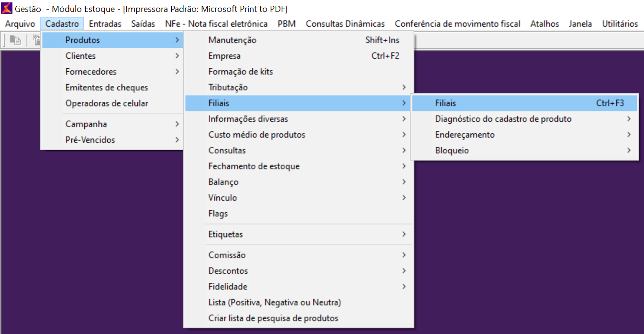Viewport: 644px width, 334px height.
Task: Expand the Tributação submenu arrow
Action: tap(404, 87)
